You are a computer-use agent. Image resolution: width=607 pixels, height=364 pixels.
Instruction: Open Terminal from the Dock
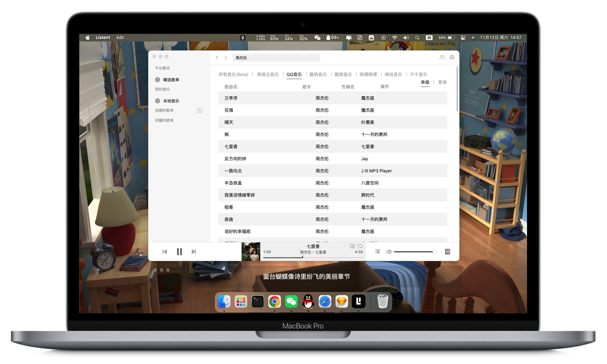pyautogui.click(x=257, y=301)
